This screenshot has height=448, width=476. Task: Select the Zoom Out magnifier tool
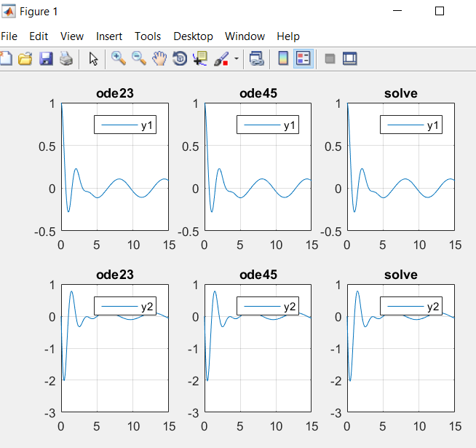(139, 58)
